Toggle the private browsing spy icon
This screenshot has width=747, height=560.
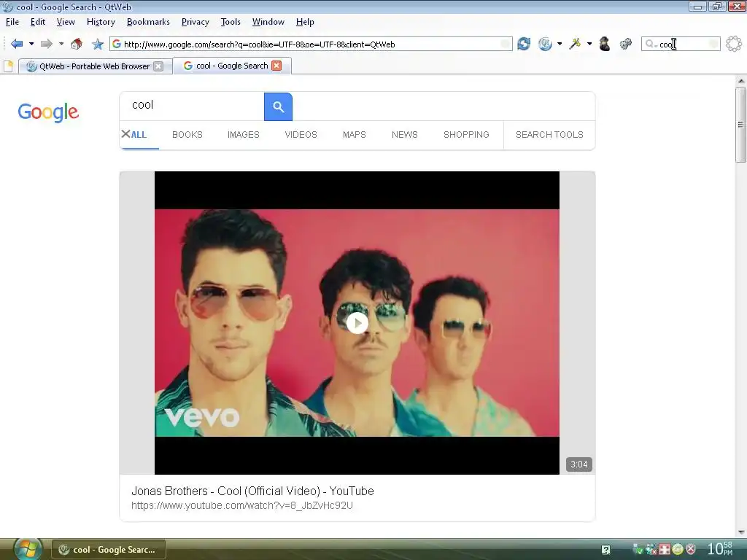click(x=605, y=44)
